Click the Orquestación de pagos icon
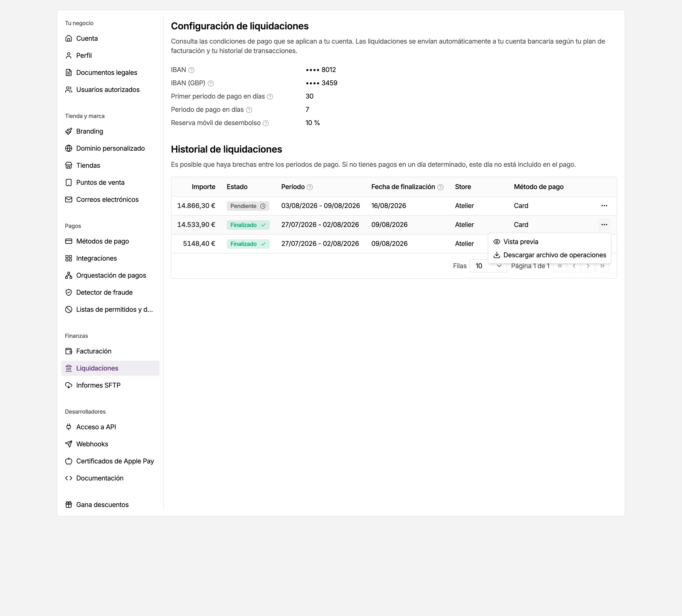682x616 pixels. [x=69, y=276]
